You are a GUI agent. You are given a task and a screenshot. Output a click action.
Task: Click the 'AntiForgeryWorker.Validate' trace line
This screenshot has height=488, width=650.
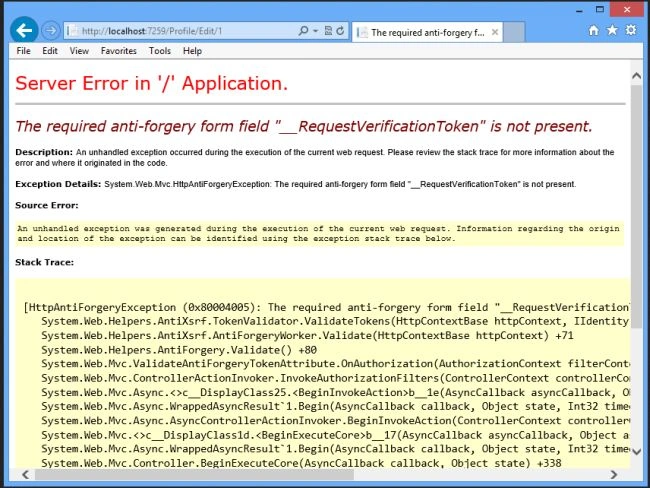click(x=307, y=335)
